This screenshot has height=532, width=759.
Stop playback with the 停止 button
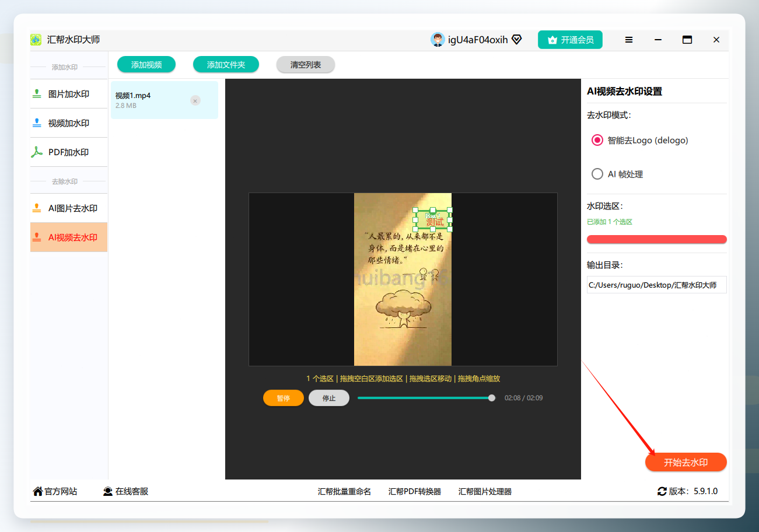pos(329,398)
